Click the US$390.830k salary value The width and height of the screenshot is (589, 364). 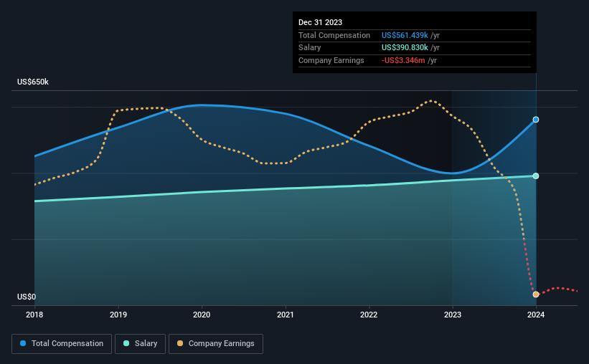[405, 48]
